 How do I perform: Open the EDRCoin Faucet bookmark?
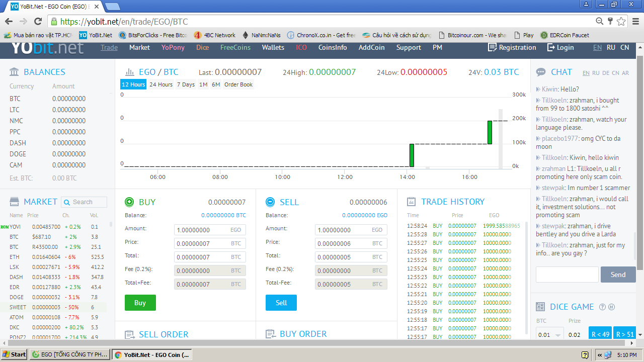coord(565,35)
